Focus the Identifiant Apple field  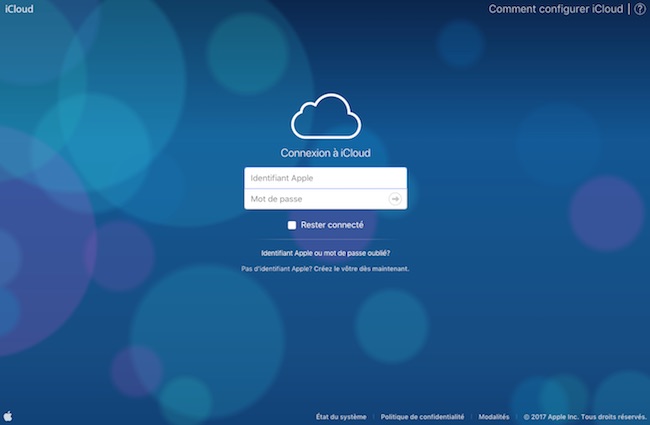click(325, 178)
